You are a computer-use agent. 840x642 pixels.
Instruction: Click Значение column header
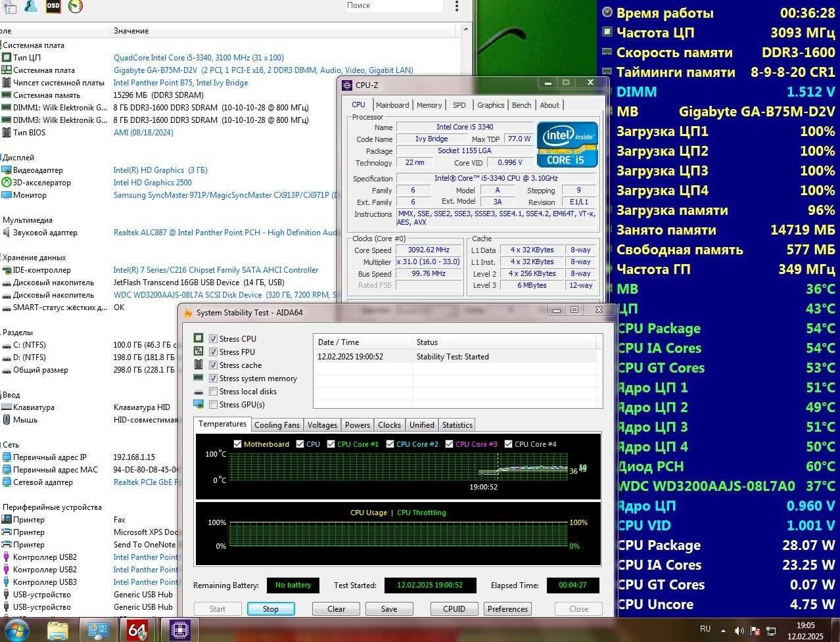pyautogui.click(x=131, y=31)
